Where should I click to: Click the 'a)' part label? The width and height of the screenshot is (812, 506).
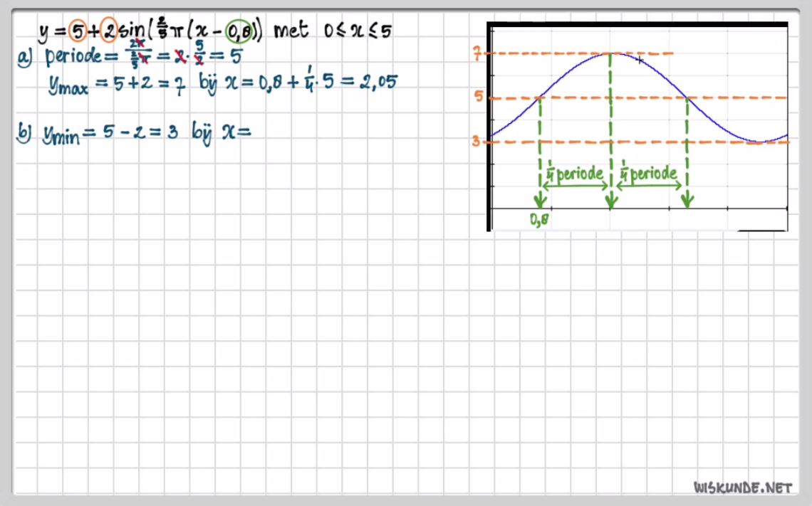pos(24,57)
